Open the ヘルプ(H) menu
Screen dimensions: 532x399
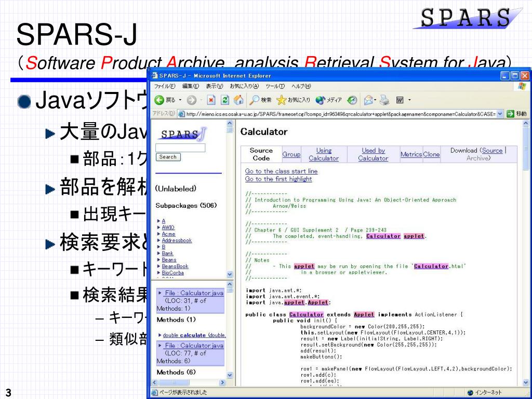click(x=301, y=86)
